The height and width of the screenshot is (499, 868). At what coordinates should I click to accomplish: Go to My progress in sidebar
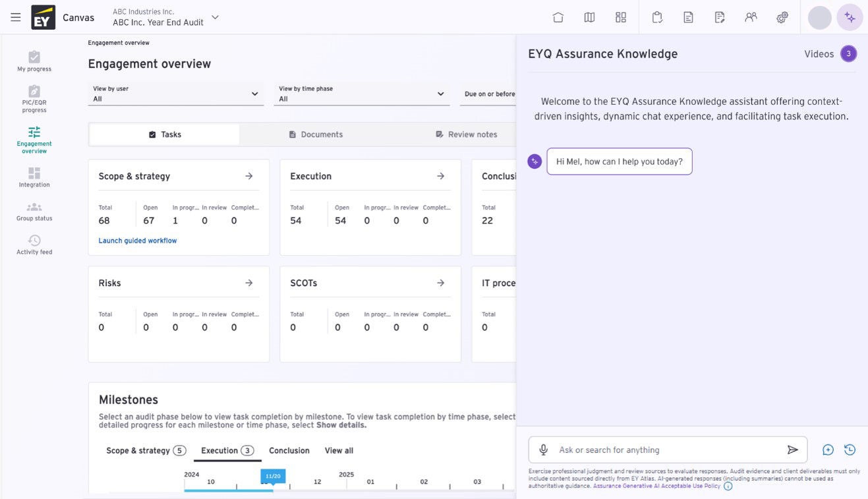[34, 61]
